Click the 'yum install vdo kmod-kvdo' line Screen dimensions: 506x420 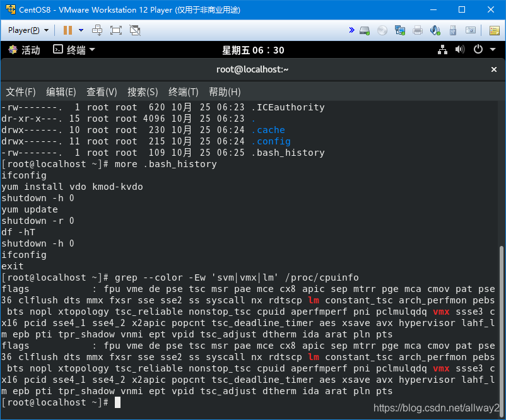pyautogui.click(x=72, y=187)
